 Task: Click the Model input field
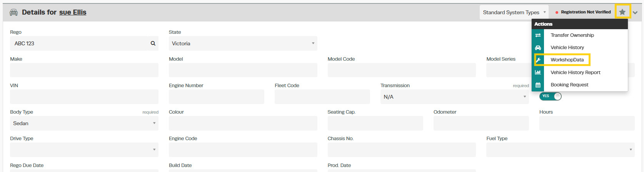pos(243,70)
